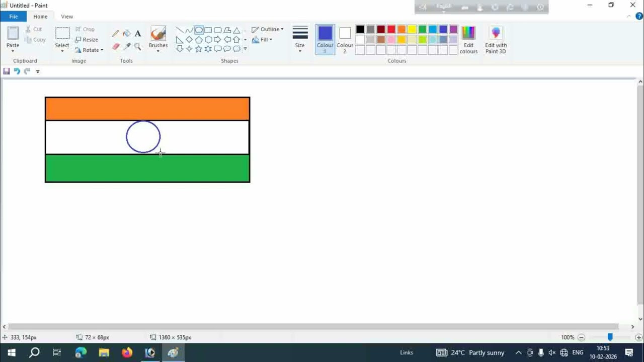Choose the Six-point star shape
The image size is (644, 362).
pos(208,49)
